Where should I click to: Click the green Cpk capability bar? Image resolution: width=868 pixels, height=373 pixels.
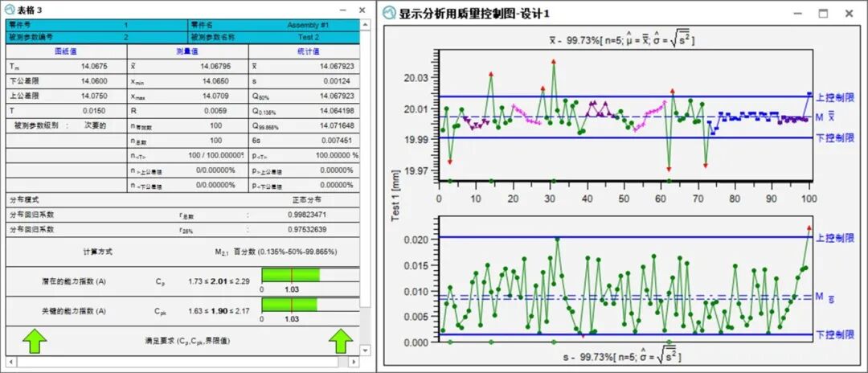click(289, 304)
